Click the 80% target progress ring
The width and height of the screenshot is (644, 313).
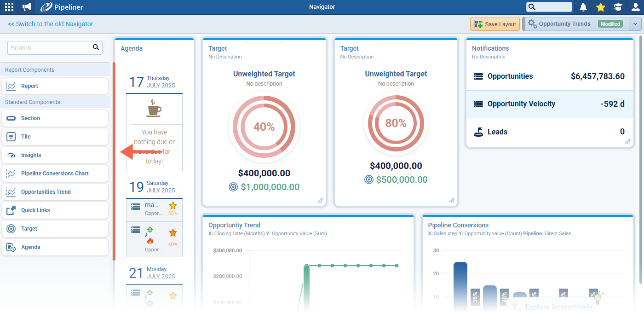click(x=396, y=123)
